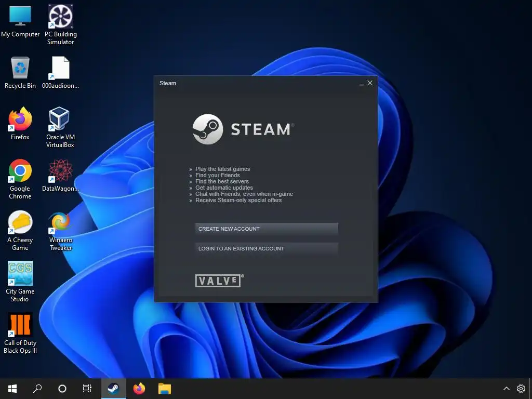Select the City Game Studio shortcut
This screenshot has width=532, height=399.
coord(20,282)
